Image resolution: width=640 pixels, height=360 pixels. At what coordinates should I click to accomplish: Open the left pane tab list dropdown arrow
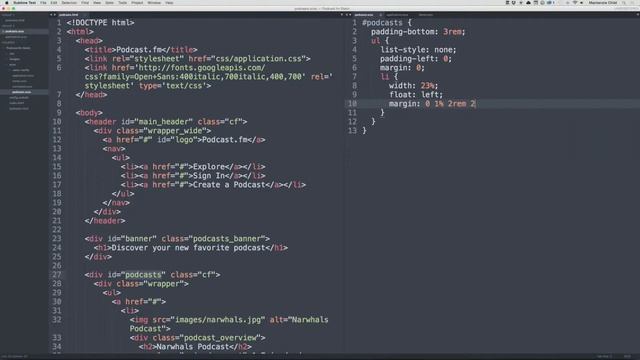(342, 15)
